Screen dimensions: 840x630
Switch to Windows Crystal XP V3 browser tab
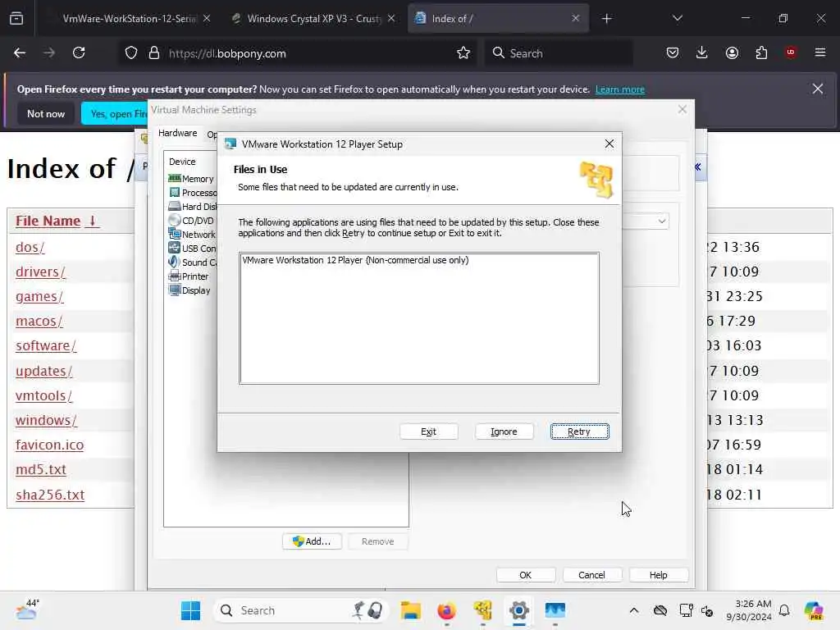pyautogui.click(x=314, y=18)
